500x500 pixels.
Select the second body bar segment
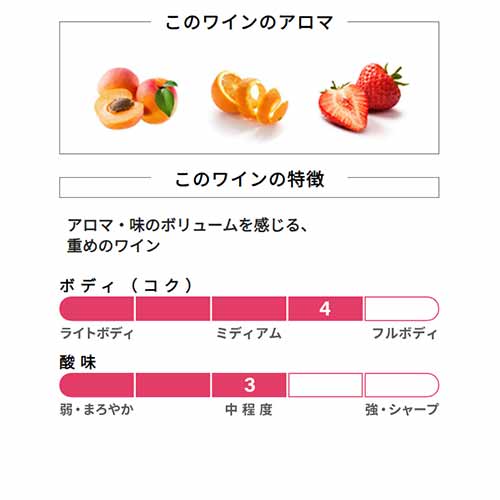click(173, 309)
